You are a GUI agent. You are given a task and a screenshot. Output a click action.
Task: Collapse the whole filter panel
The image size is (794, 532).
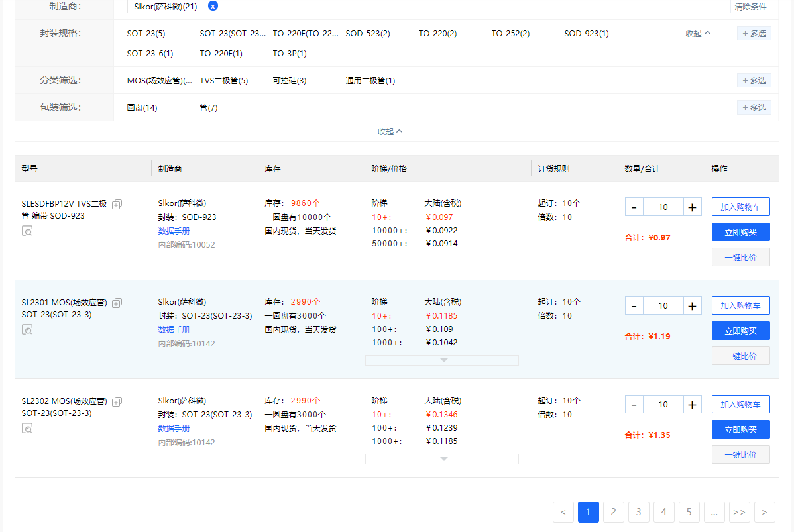390,131
